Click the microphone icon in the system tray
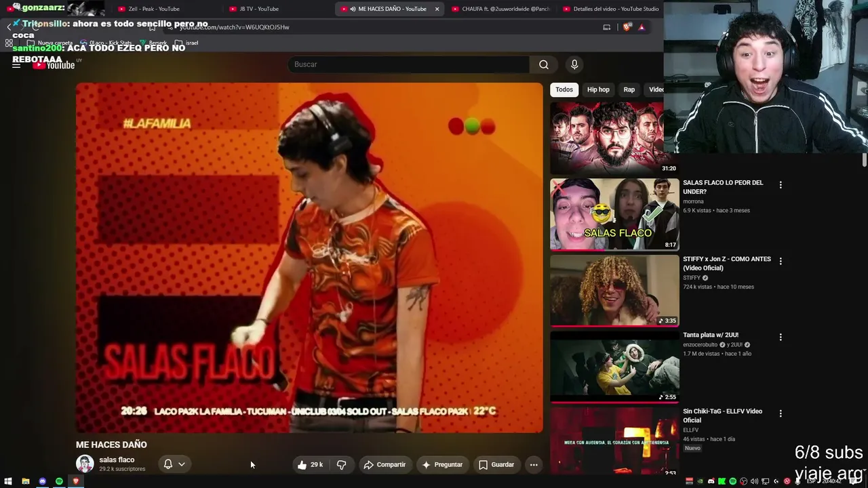The width and height of the screenshot is (868, 488). point(797,481)
